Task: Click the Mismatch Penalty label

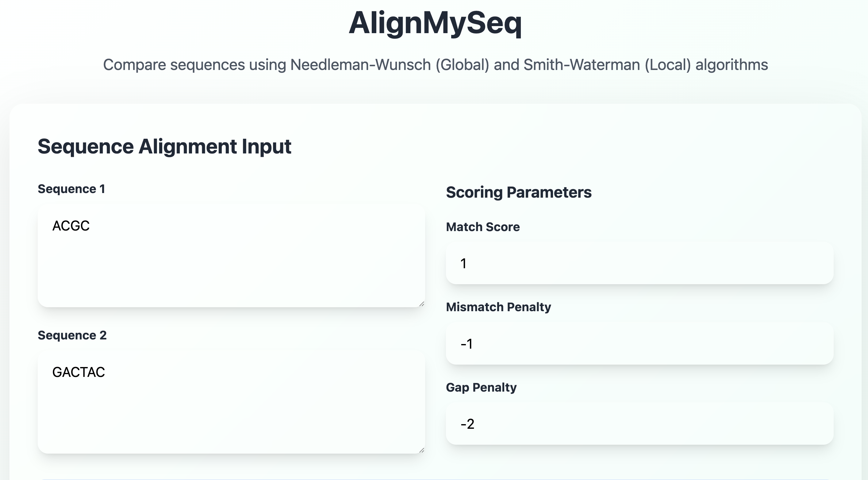Action: pos(498,307)
